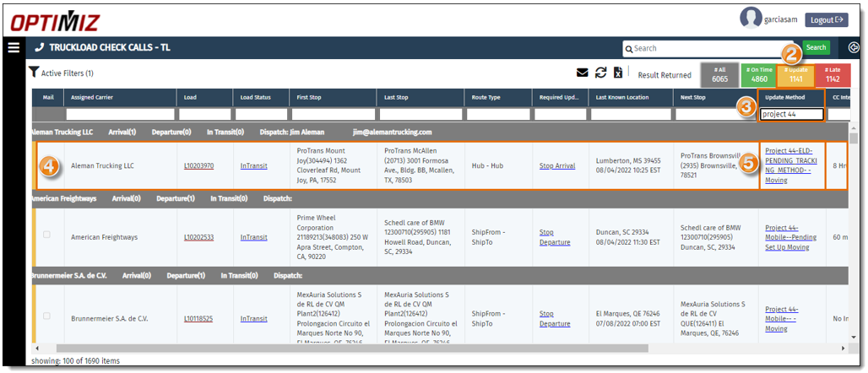Open Project 44-ELD-PENDING_TRACKING_METHOD link

(x=792, y=165)
